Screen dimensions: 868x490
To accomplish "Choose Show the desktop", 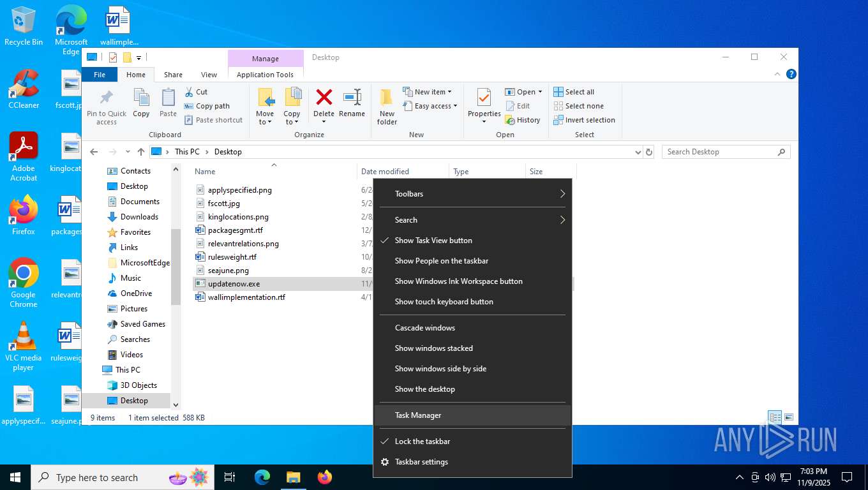I will point(473,389).
